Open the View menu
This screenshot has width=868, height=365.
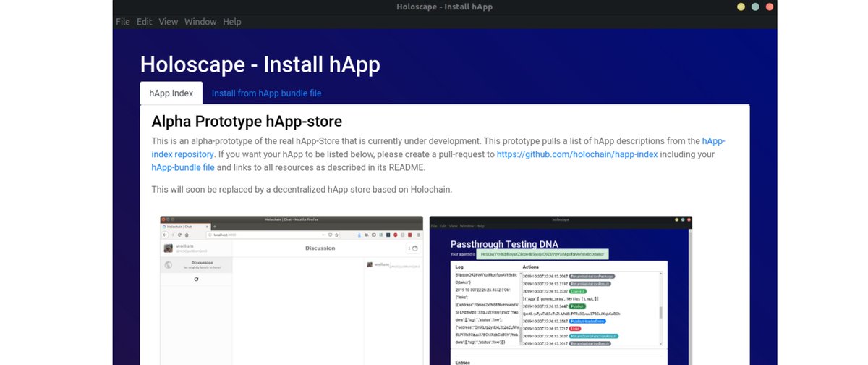click(x=169, y=22)
